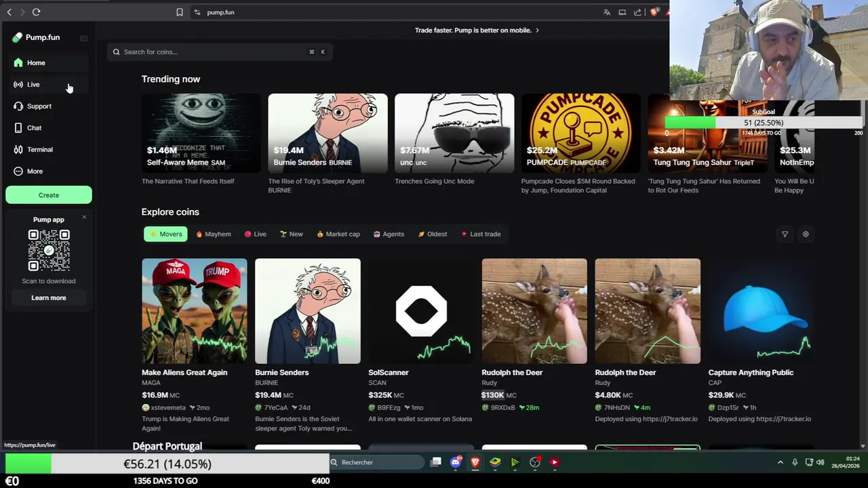Select the Mayhem filter tab
868x488 pixels.
pyautogui.click(x=214, y=235)
